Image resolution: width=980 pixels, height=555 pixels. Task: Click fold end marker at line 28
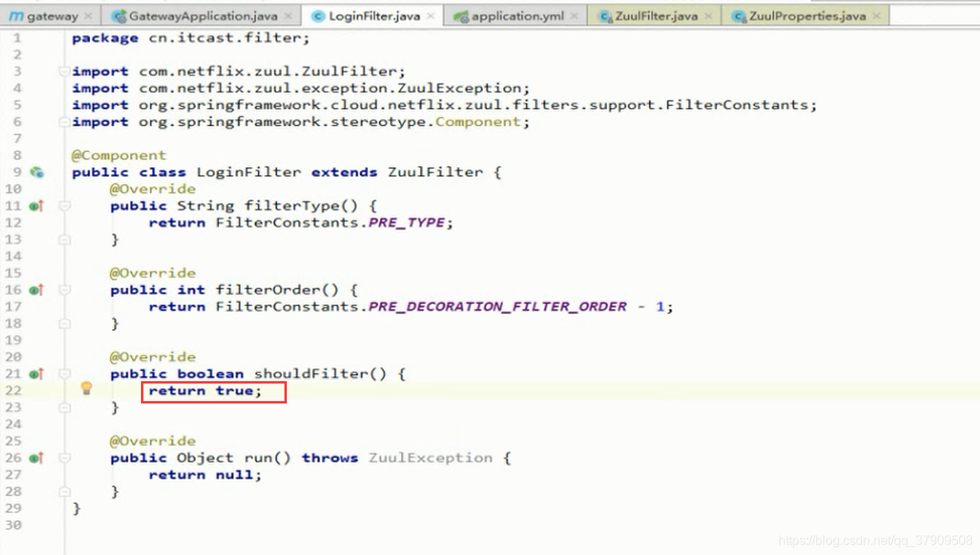pyautogui.click(x=64, y=491)
